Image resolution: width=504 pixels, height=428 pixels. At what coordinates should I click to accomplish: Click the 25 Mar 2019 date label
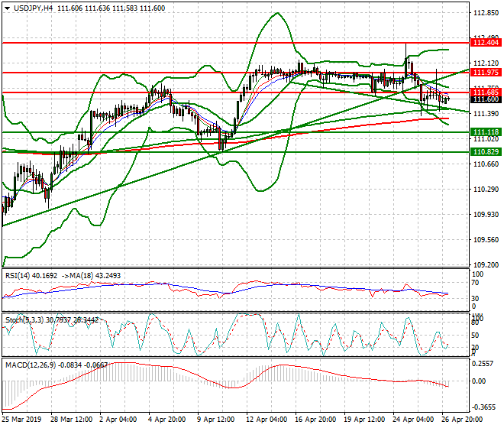pos(22,420)
